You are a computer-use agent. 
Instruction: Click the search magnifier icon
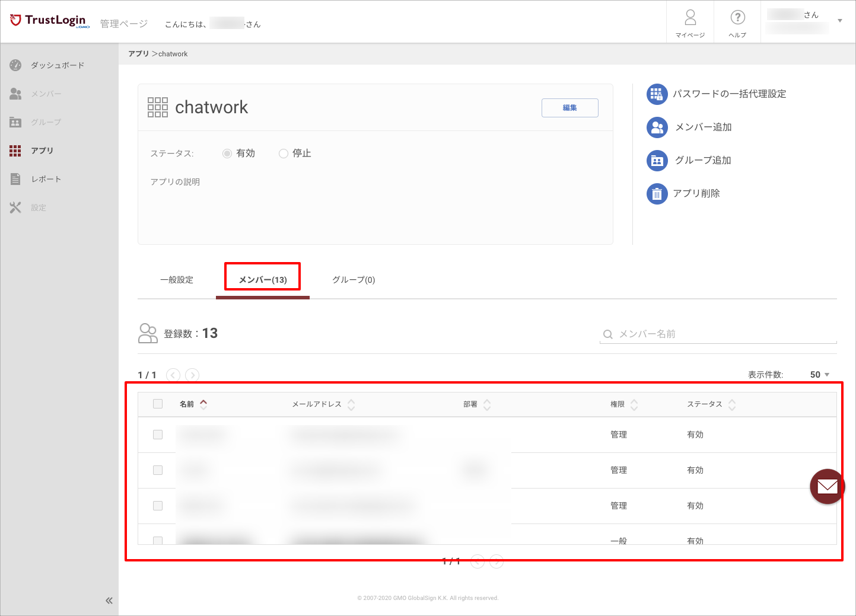(x=607, y=334)
